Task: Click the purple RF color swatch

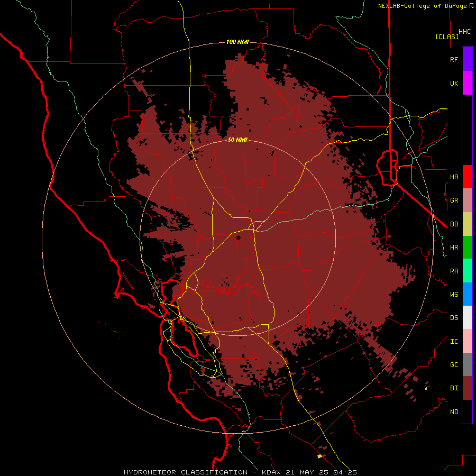Action: coord(467,59)
